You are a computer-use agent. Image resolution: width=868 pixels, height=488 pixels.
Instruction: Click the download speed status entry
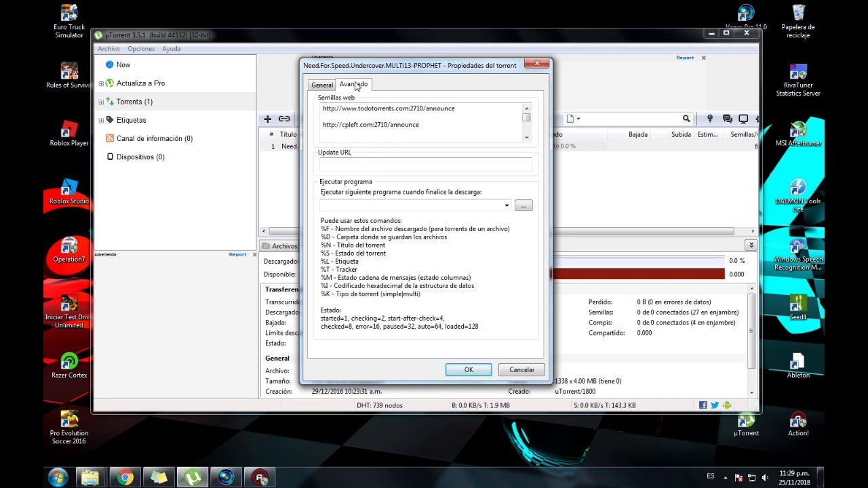481,405
